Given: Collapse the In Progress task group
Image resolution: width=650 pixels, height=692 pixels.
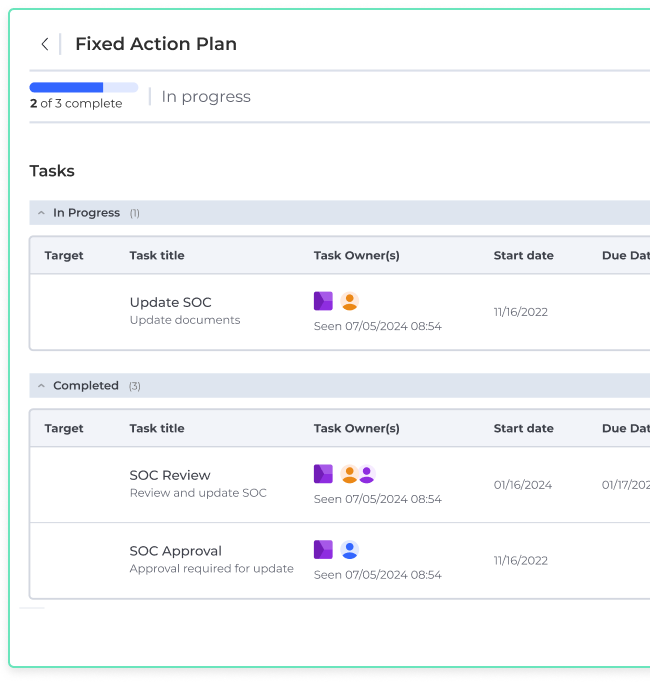Looking at the screenshot, I should click(x=41, y=213).
